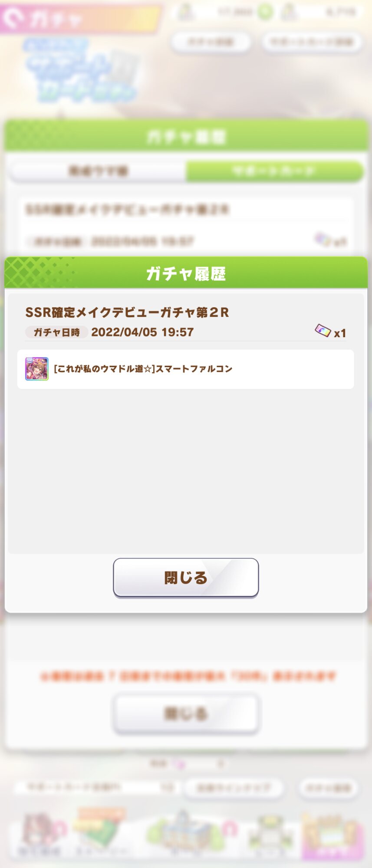Close the foreground ガチャ履歴 dialog with 閉じる
The height and width of the screenshot is (868, 372).
(186, 578)
